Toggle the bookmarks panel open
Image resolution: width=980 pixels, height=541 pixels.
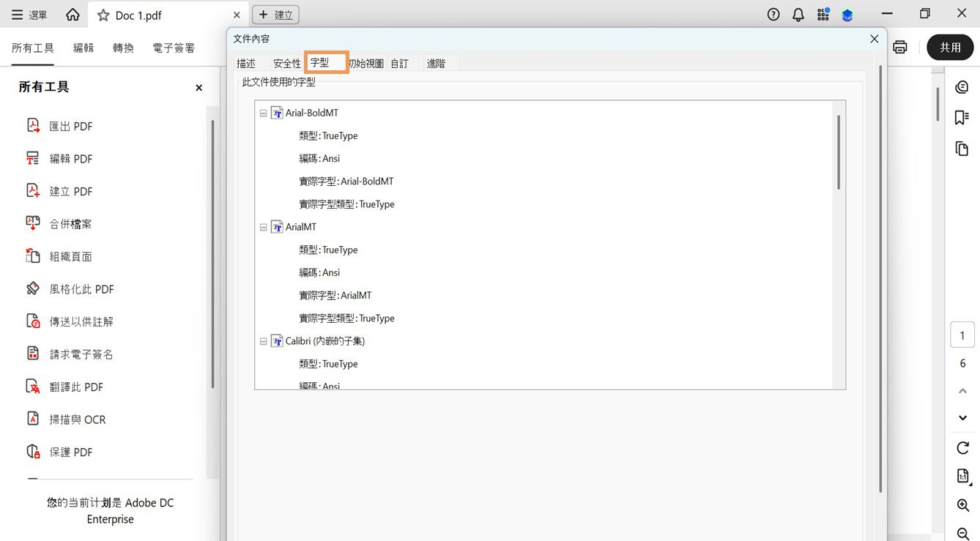962,117
